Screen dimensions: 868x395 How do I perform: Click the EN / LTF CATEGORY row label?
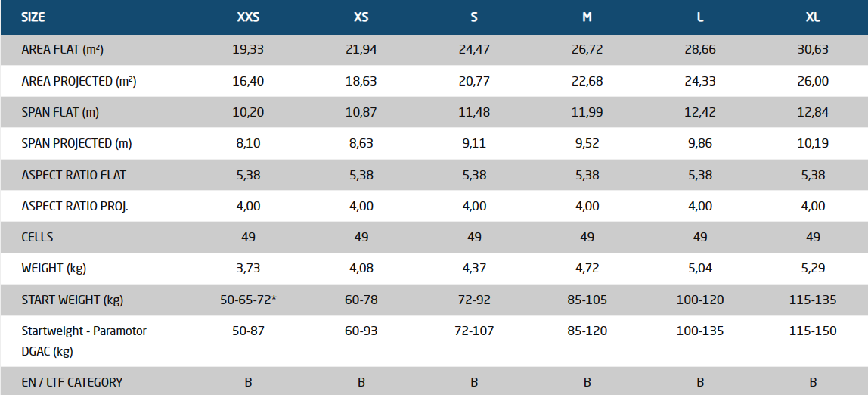pos(72,382)
